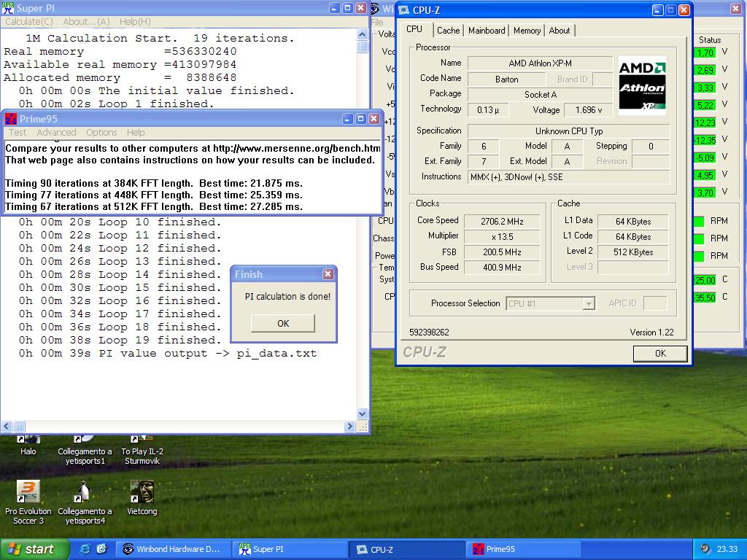Open Prime95 Options menu
This screenshot has width=747, height=560.
point(101,133)
